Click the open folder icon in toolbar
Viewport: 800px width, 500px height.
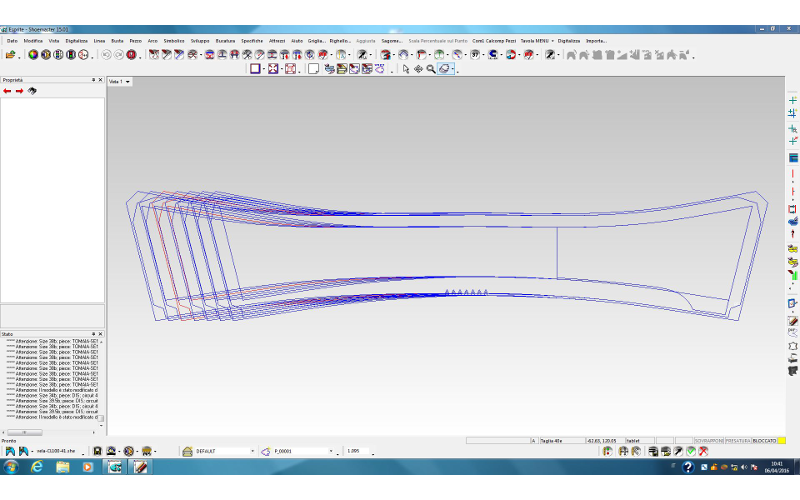[x=10, y=54]
